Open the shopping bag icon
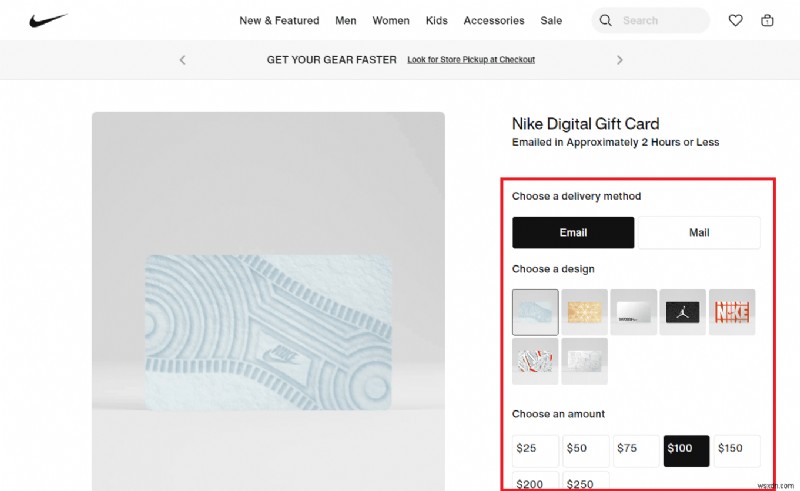 (x=767, y=20)
